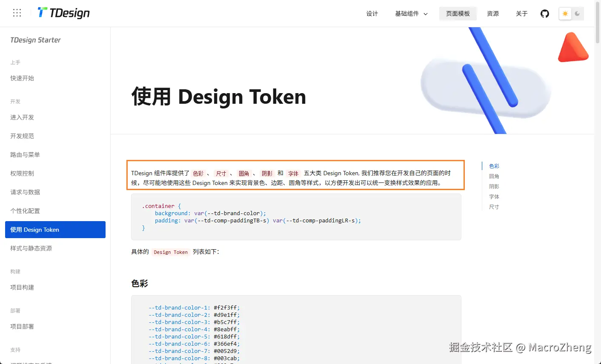Switch to light theme sun icon
601x364 pixels.
tap(565, 14)
